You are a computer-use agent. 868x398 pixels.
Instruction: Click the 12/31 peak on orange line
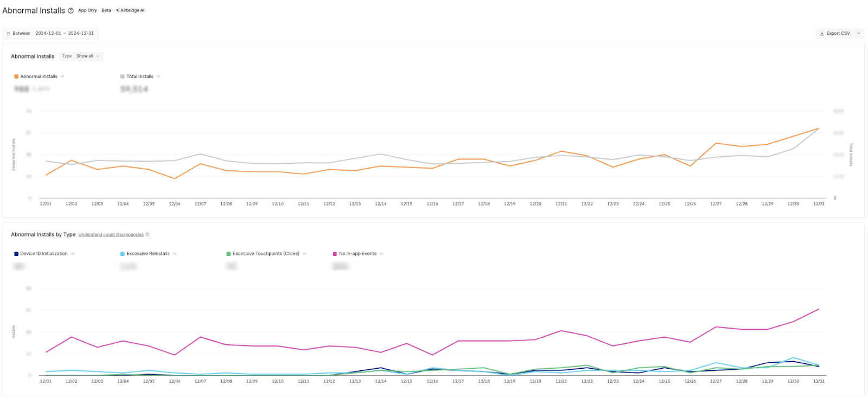819,129
